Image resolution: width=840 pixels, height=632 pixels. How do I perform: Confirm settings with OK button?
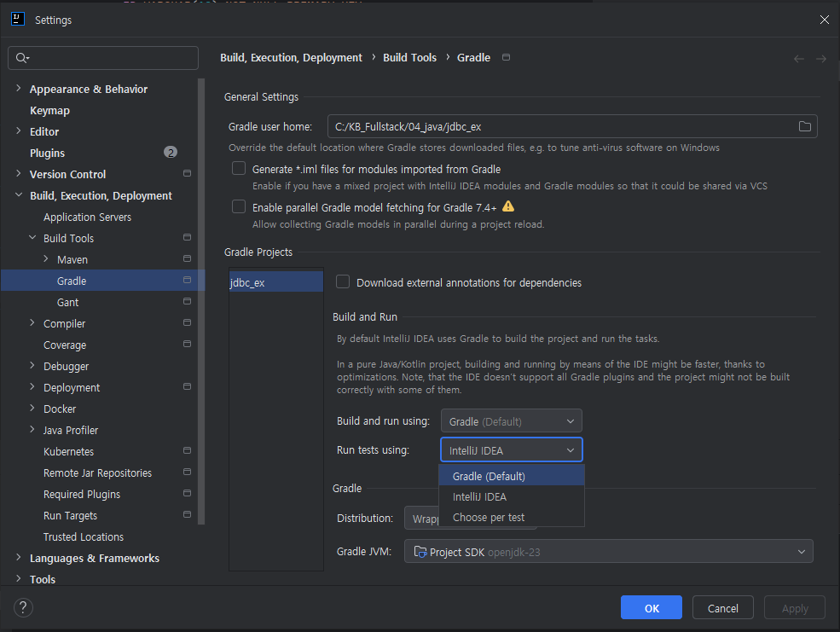[x=652, y=607]
